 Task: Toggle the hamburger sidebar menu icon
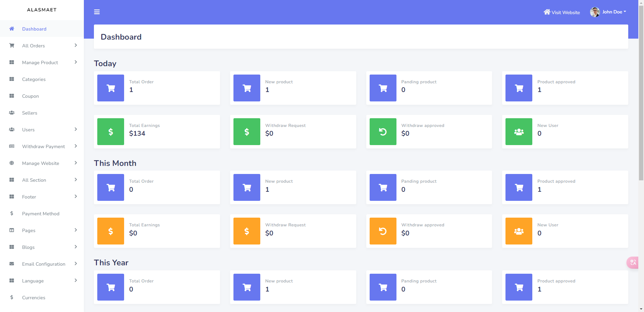[x=97, y=12]
